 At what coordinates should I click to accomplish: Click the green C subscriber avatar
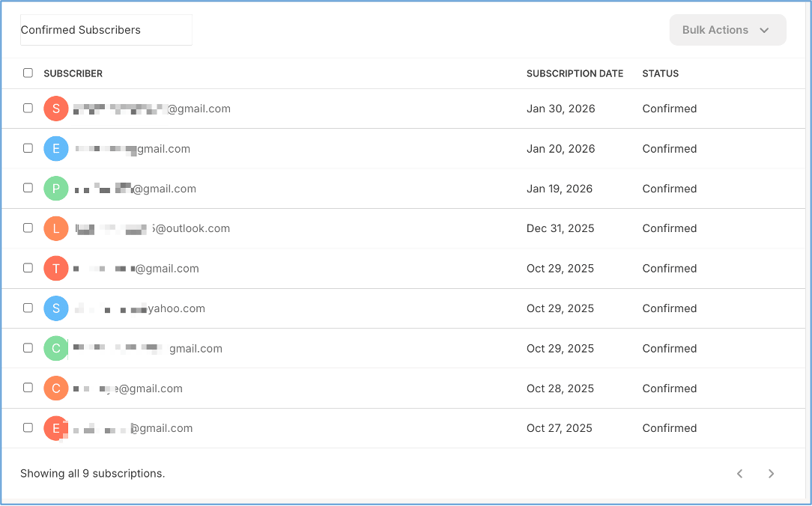click(x=56, y=349)
